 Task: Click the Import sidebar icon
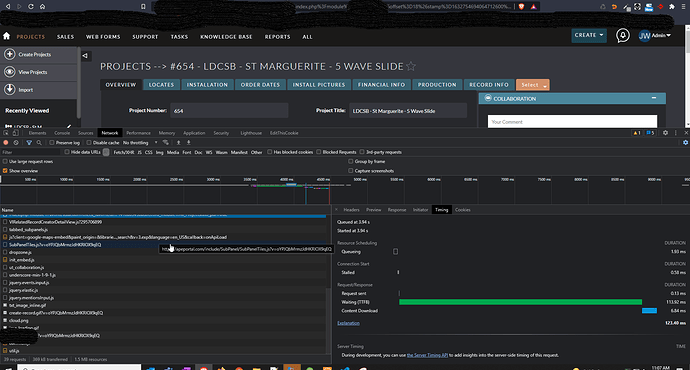[10, 89]
